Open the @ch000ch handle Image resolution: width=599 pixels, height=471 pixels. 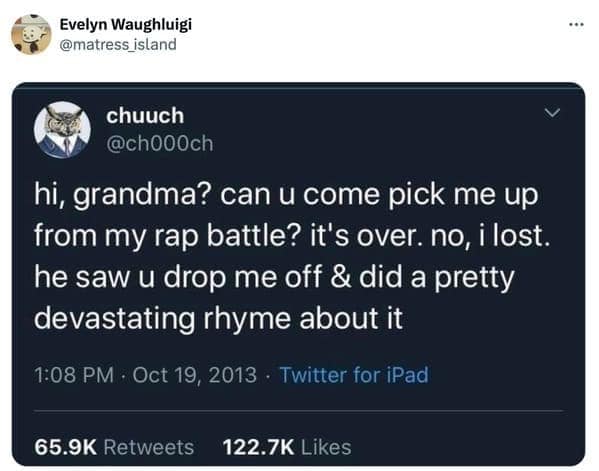[160, 144]
